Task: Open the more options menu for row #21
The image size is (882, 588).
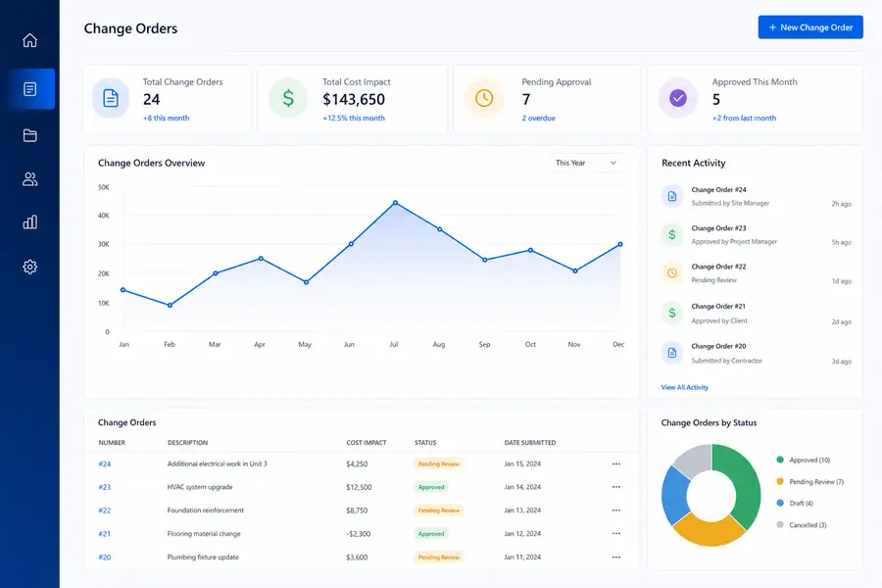Action: click(x=616, y=533)
